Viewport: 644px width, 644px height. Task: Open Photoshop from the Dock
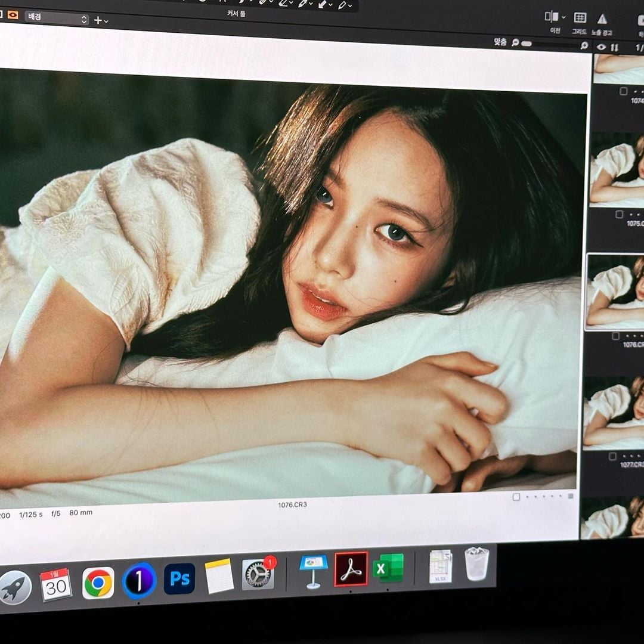[179, 578]
